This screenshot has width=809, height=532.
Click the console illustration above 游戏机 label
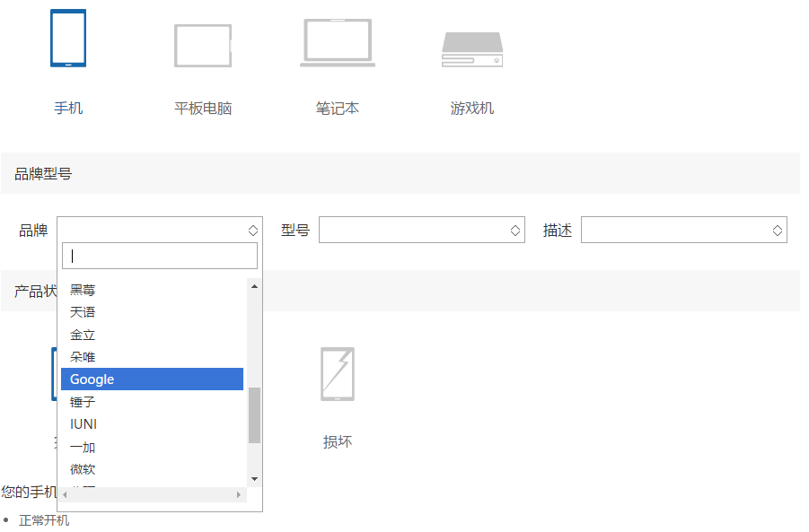click(x=470, y=45)
